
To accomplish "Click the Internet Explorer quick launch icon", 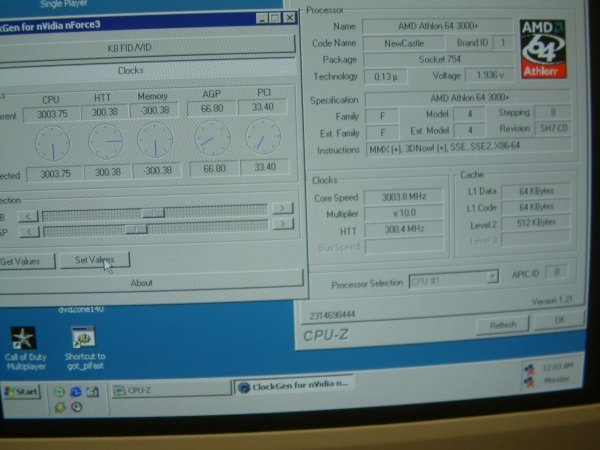I will (76, 391).
